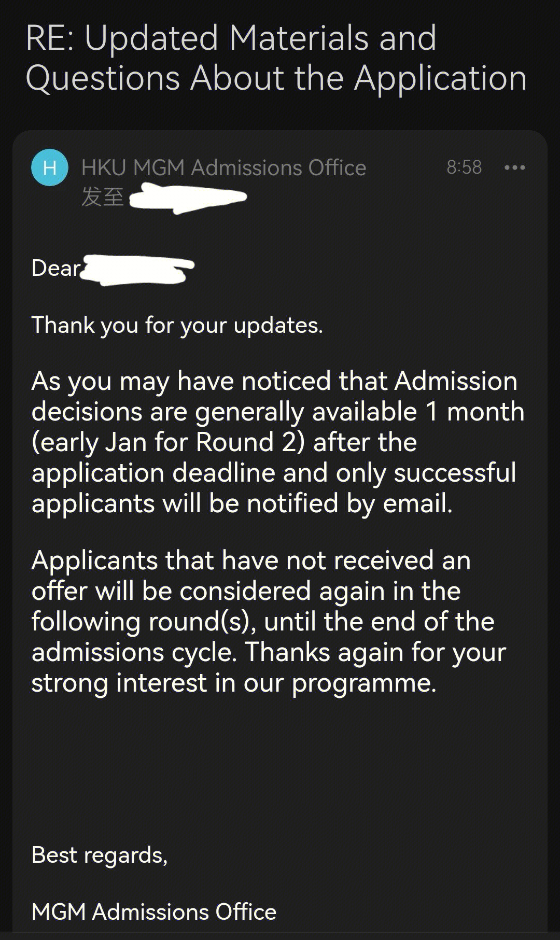Open the sender's round H avatar
The width and height of the screenshot is (560, 940).
coord(50,167)
